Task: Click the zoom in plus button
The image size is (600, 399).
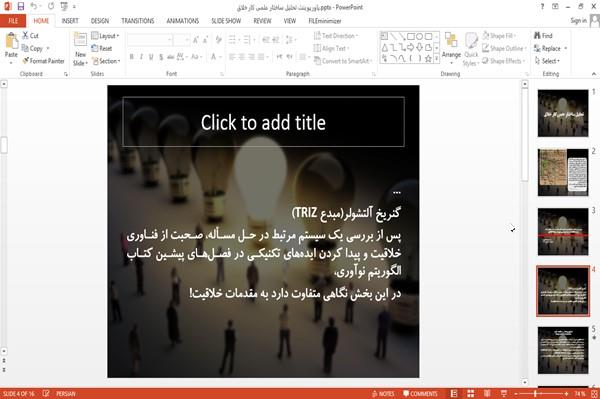Action: point(566,394)
